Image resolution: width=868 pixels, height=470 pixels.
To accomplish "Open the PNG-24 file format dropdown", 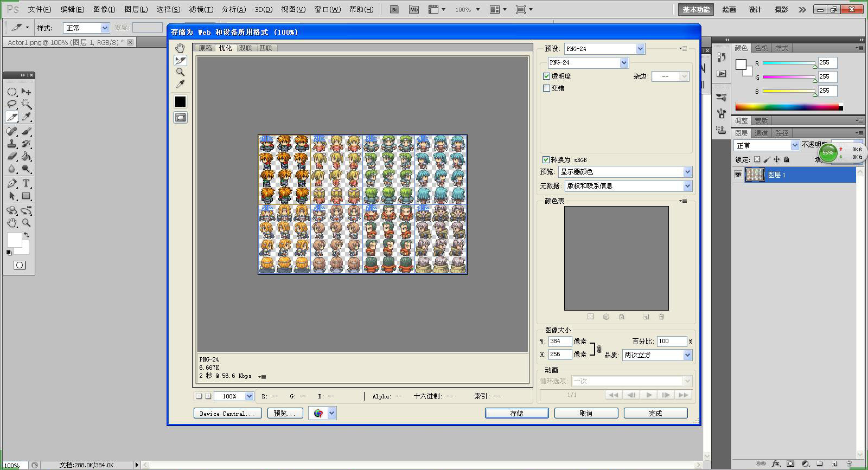I will [624, 63].
